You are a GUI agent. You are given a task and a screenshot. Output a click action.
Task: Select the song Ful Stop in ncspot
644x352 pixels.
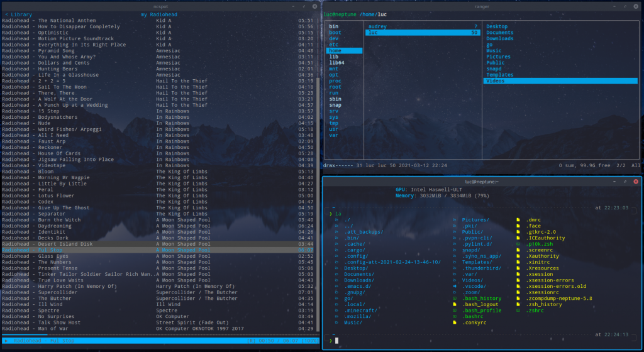click(x=158, y=250)
